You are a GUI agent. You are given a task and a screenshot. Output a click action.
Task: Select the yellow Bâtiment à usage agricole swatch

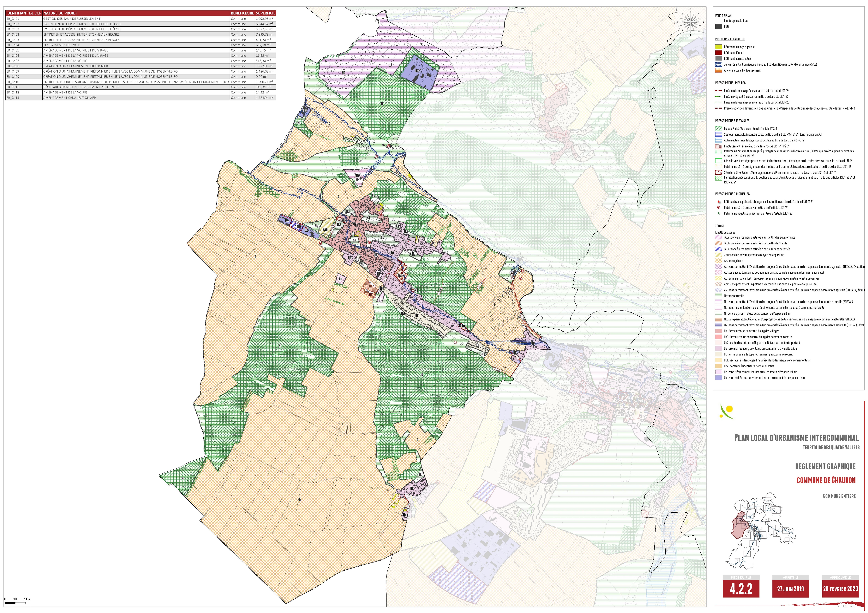tap(719, 47)
